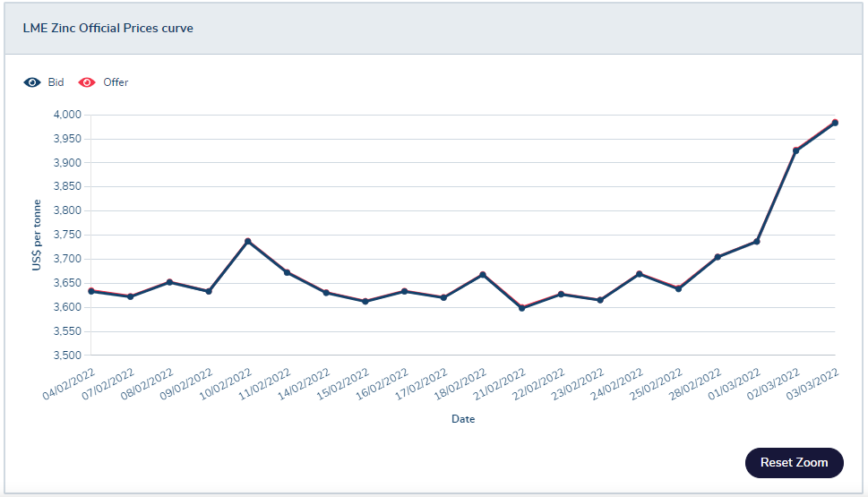Click the '18/02/2022' x-axis date label
The height and width of the screenshot is (497, 868).
pos(460,383)
